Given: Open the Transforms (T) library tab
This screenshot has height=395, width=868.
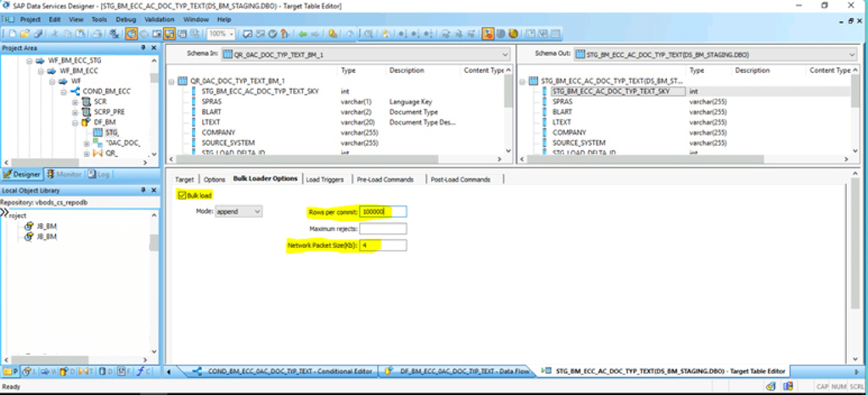Looking at the screenshot, I should (x=85, y=371).
